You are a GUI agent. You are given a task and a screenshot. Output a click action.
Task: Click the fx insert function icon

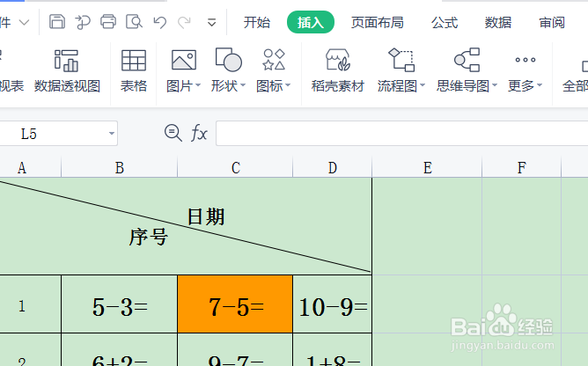point(199,133)
